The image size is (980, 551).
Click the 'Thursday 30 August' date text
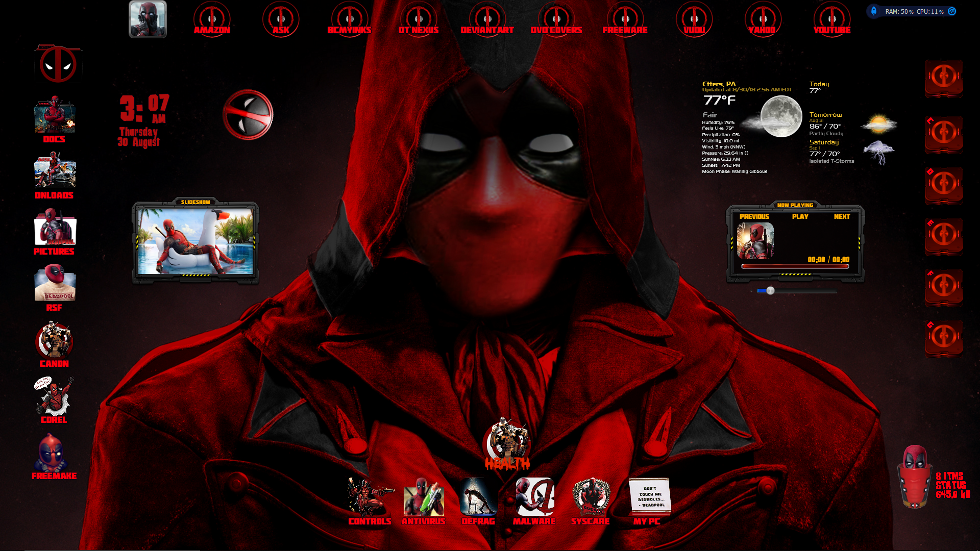[x=138, y=137]
